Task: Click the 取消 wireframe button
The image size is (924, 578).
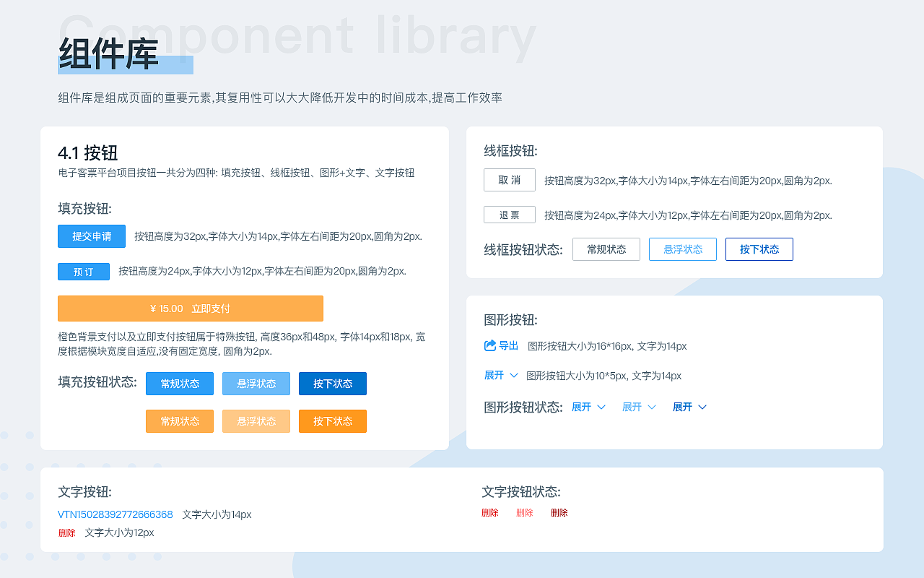Action: click(x=509, y=180)
